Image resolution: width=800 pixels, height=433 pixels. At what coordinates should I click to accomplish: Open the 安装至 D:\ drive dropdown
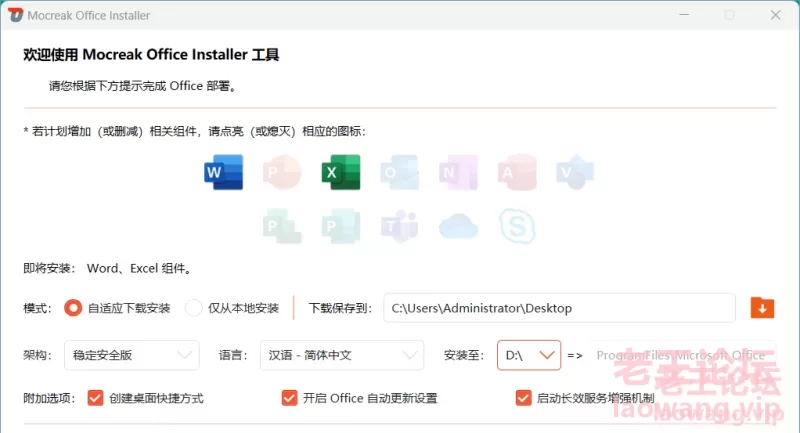(x=529, y=355)
